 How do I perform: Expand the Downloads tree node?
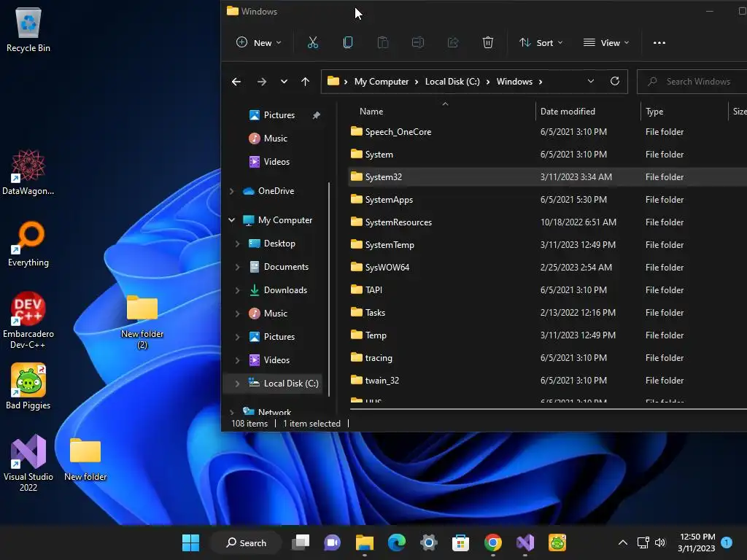pos(237,290)
